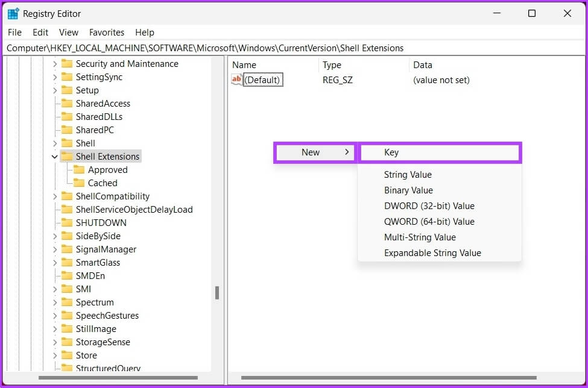
Task: Open the View menu
Action: coord(69,33)
